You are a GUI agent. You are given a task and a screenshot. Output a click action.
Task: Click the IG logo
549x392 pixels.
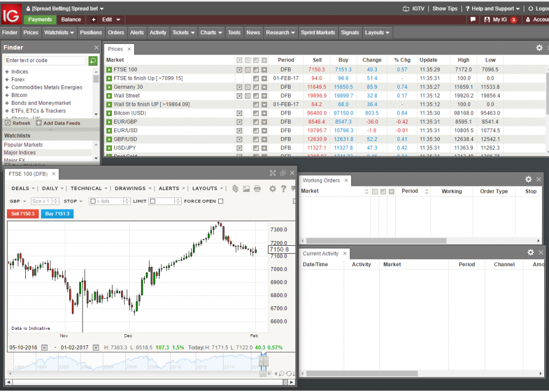[11, 14]
